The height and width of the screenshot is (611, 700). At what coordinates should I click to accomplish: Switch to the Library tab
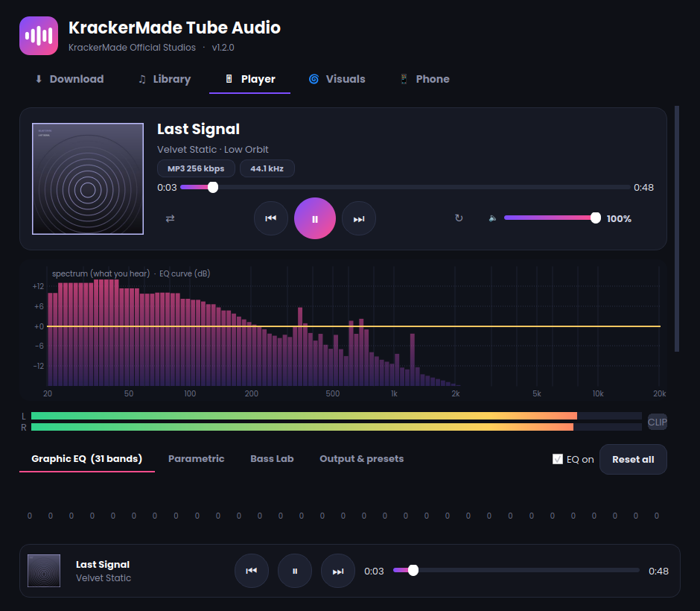pyautogui.click(x=165, y=79)
